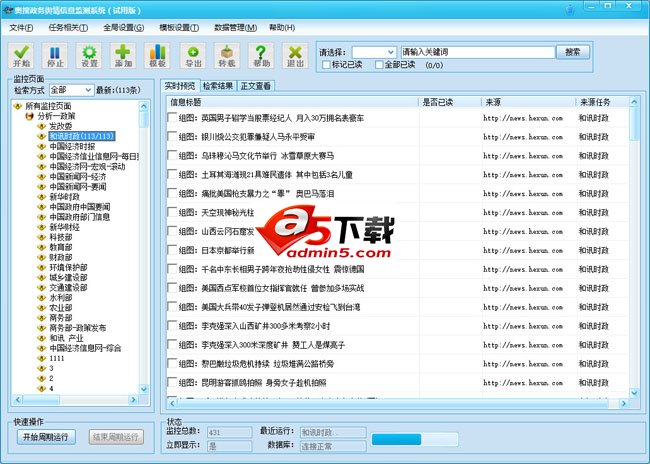Click the 结束周期运行 button

point(116,437)
